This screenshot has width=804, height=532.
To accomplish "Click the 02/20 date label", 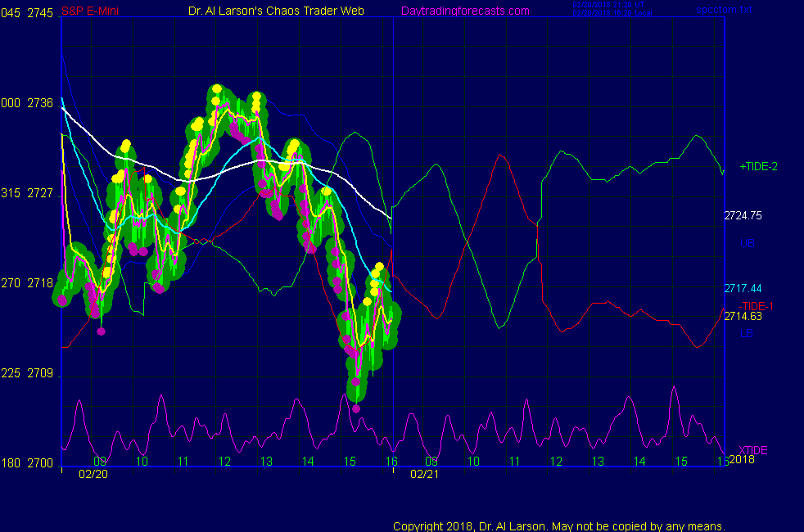I will click(x=93, y=474).
